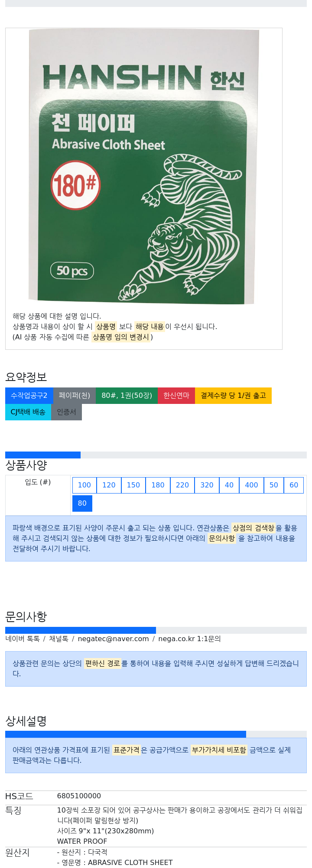The height and width of the screenshot is (868, 312).
Task: Select the 120 grit option
Action: pyautogui.click(x=109, y=485)
